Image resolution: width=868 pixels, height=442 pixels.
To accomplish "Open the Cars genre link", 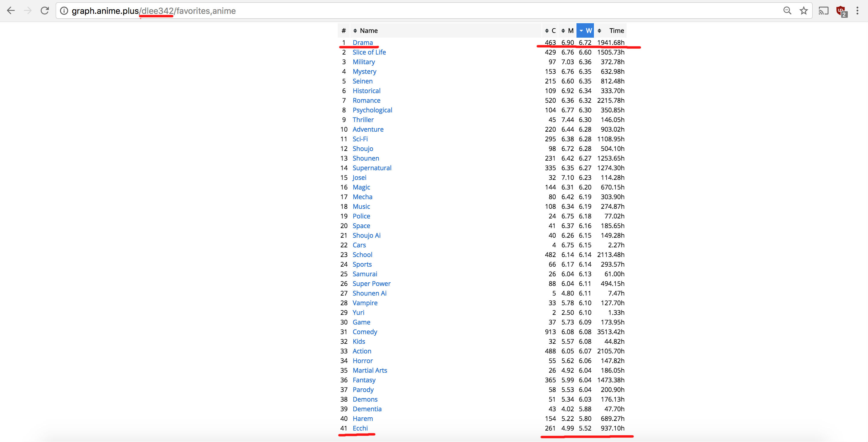I will [359, 245].
